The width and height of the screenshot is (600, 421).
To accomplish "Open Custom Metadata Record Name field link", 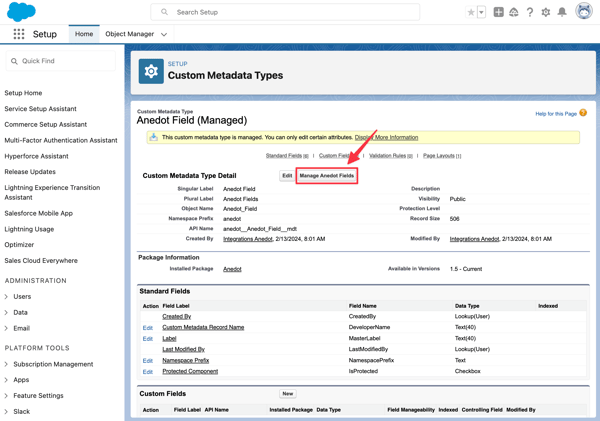I will [x=203, y=327].
